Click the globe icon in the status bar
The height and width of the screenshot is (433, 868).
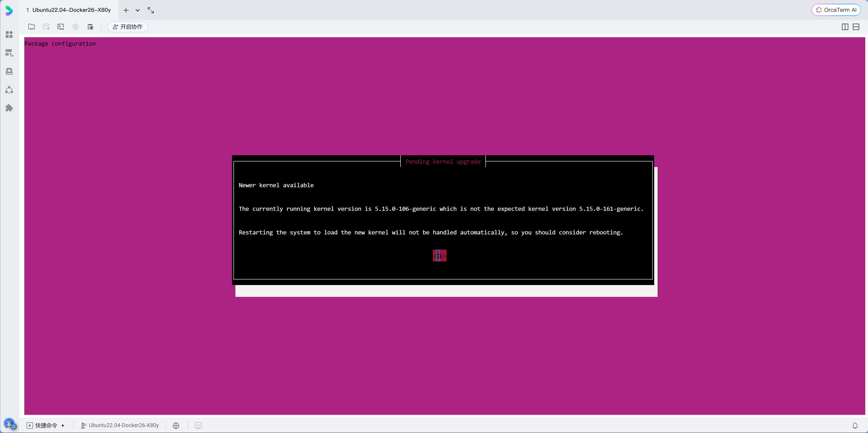pos(176,425)
